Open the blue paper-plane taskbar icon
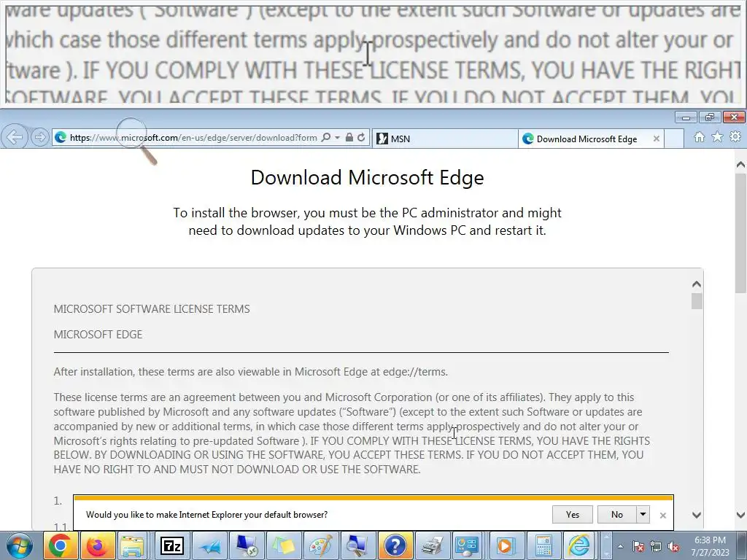Image resolution: width=747 pixels, height=560 pixels. tap(209, 545)
